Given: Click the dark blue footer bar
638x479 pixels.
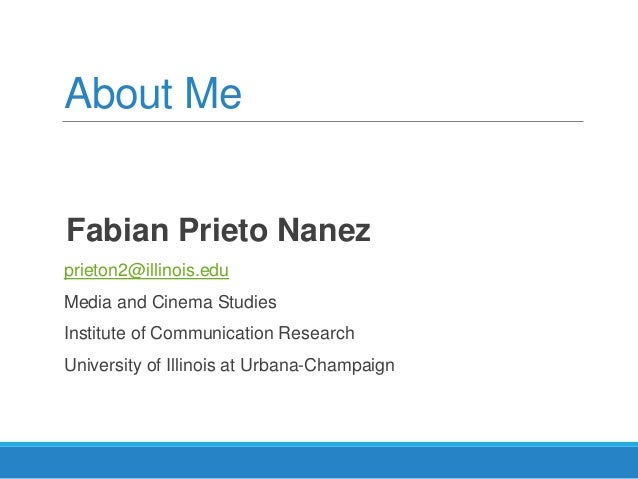Looking at the screenshot, I should click(x=319, y=464).
